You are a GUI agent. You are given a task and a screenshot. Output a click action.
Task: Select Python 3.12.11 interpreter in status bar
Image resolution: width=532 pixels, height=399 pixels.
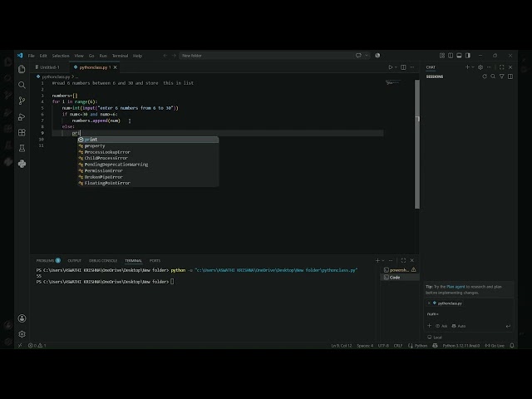[x=461, y=346]
